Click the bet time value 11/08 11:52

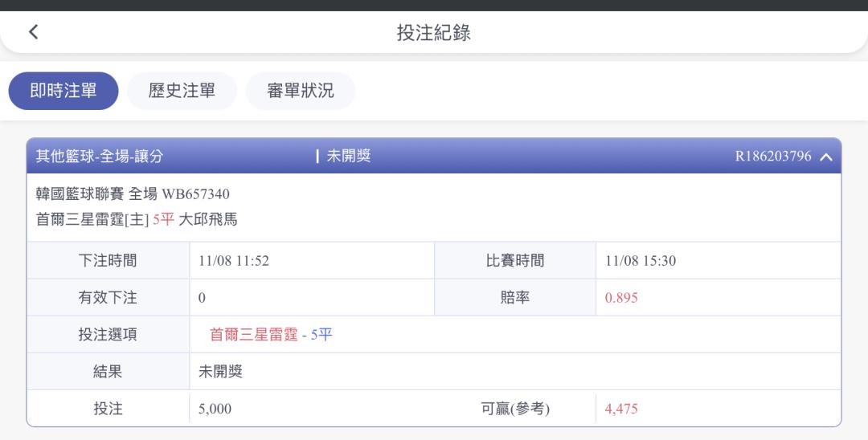(x=233, y=261)
